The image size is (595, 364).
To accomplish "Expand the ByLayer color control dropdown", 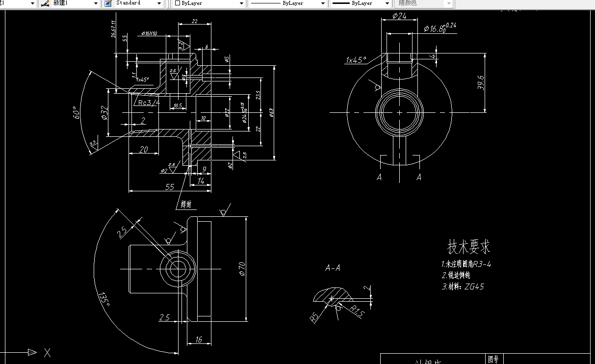I will tap(240, 3).
